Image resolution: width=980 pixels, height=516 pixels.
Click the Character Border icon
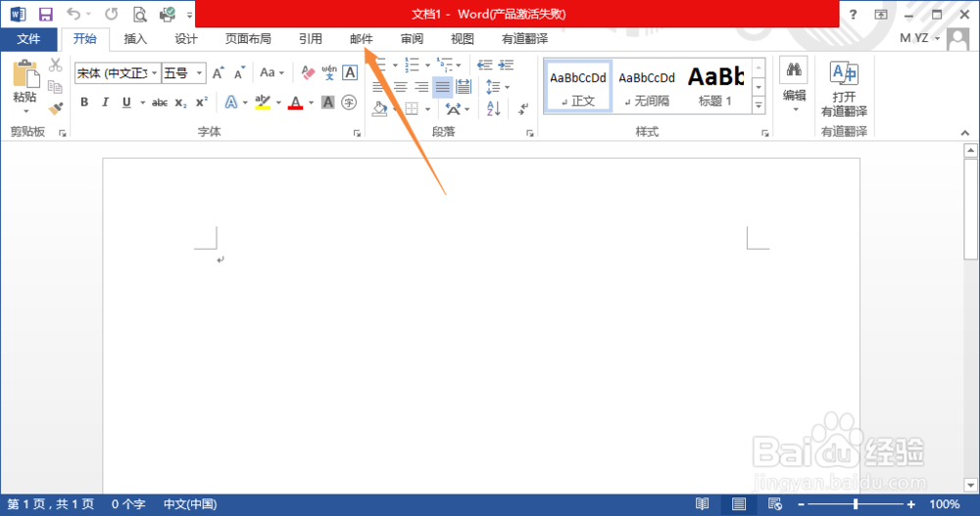350,72
